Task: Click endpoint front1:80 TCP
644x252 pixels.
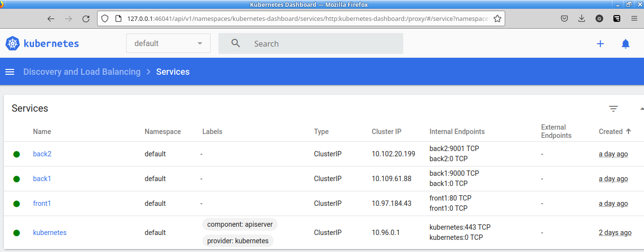Action: [450, 198]
